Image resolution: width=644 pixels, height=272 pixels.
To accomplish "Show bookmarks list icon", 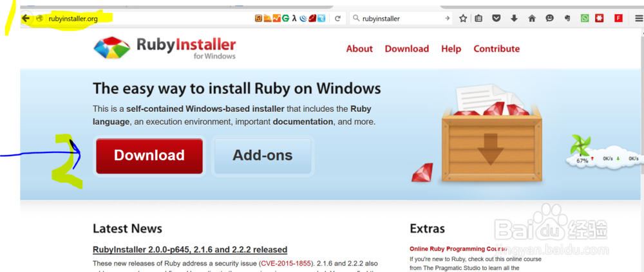I will 478,19.
